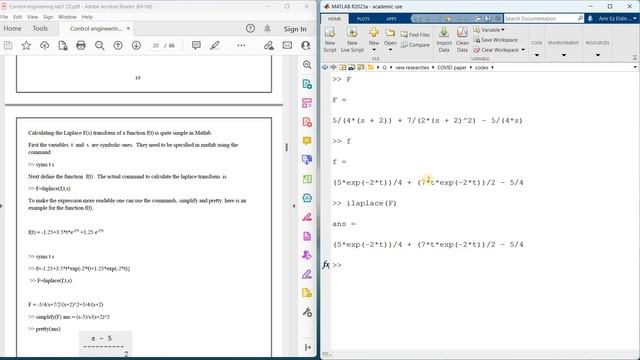The height and width of the screenshot is (360, 640).
Task: Click the ilaplace(F) command text
Action: point(371,203)
